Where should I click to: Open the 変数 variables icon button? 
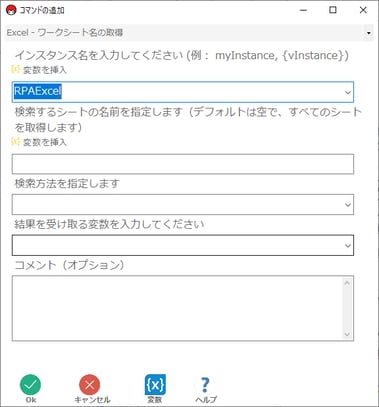click(x=155, y=385)
